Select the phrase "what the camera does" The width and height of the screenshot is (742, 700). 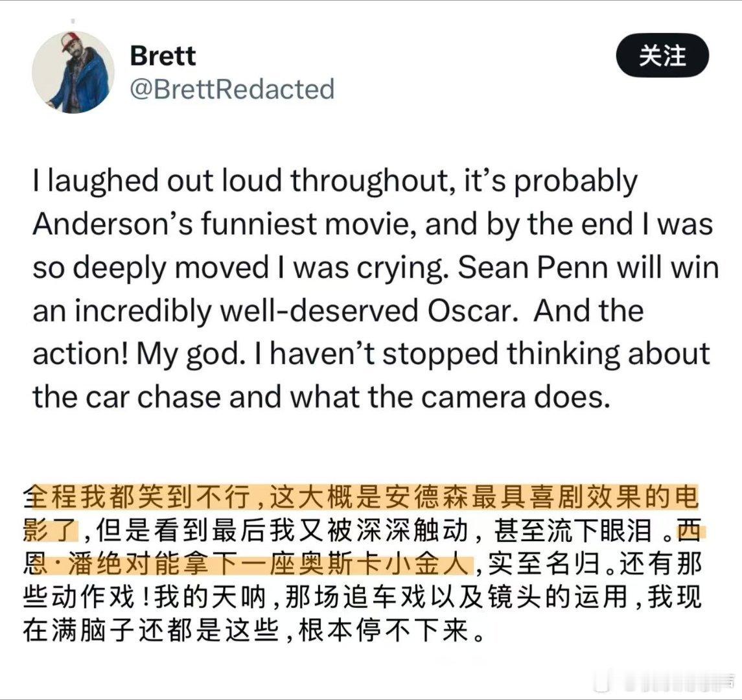tap(449, 397)
